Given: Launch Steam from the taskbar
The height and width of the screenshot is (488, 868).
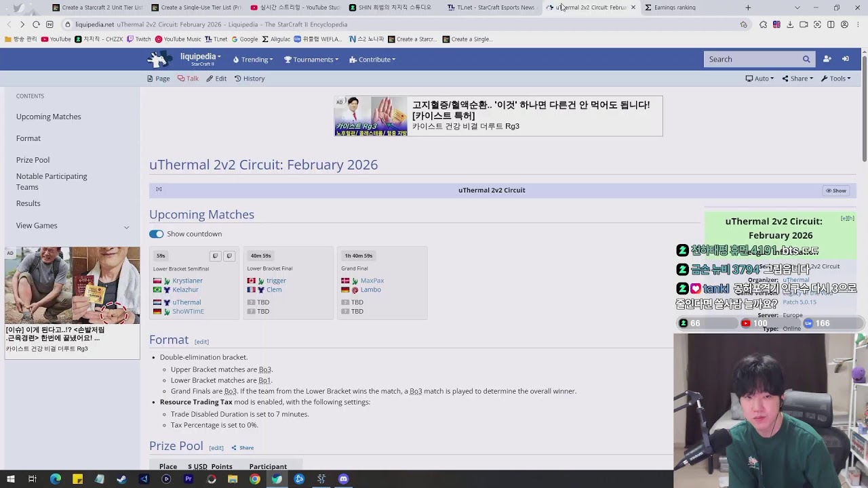Looking at the screenshot, I should point(121,479).
